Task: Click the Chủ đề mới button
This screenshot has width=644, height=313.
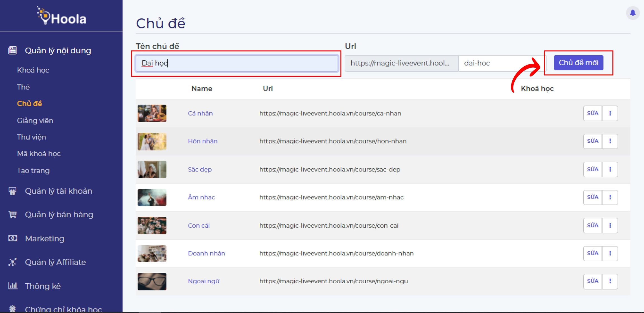Action: [x=578, y=63]
